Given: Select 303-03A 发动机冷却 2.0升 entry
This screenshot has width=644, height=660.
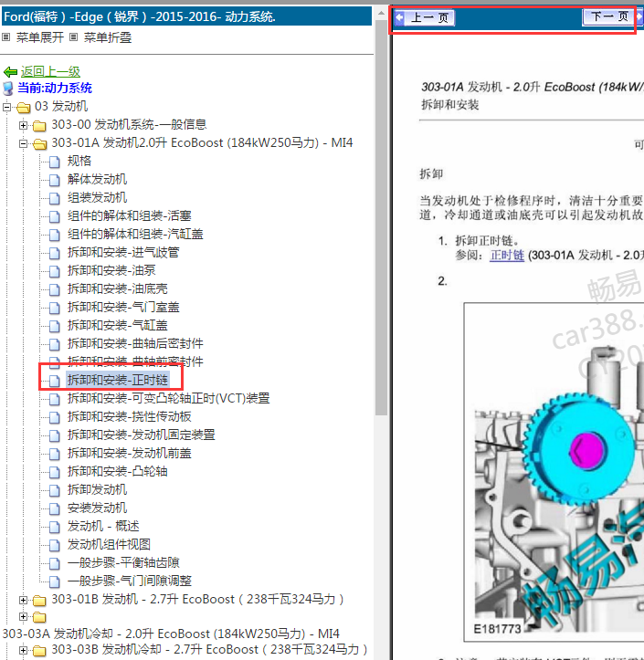Looking at the screenshot, I should (x=171, y=634).
